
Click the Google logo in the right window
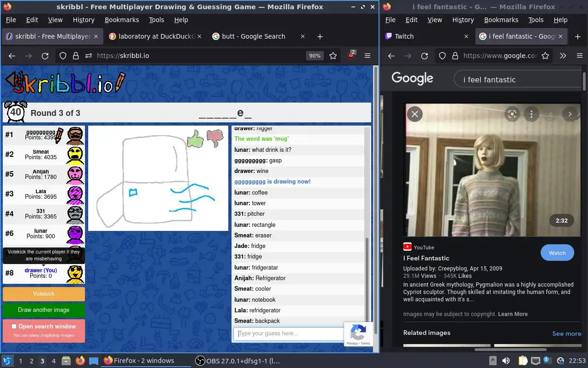click(x=412, y=79)
